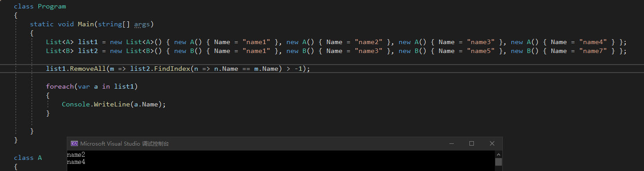Close the Microsoft Visual Studio debug console
Image resolution: width=644 pixels, height=171 pixels.
click(x=492, y=143)
